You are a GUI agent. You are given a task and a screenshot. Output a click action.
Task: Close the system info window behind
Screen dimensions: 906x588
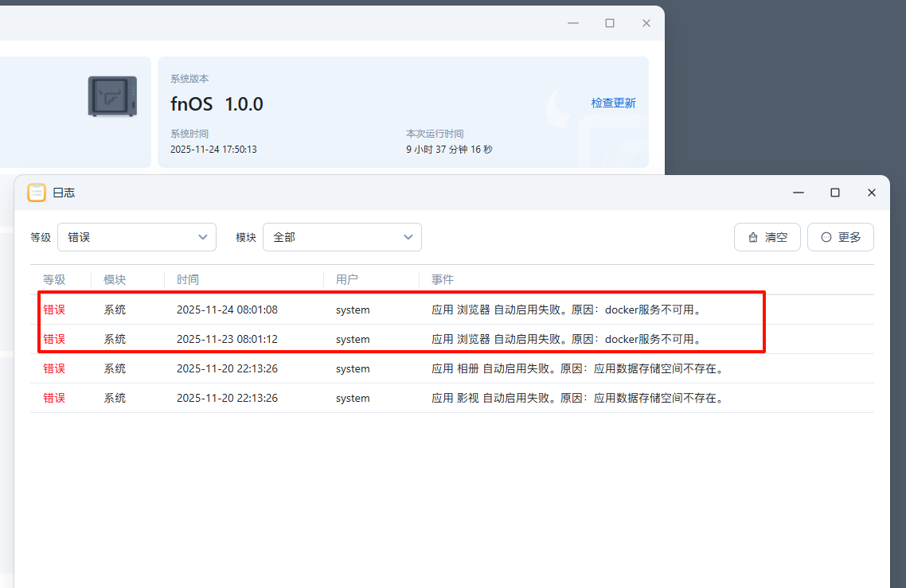646,23
